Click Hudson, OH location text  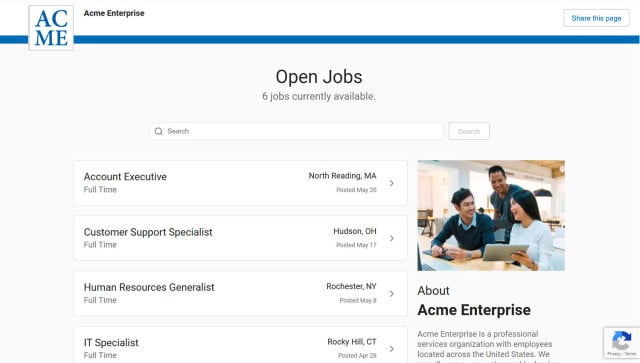pyautogui.click(x=355, y=231)
